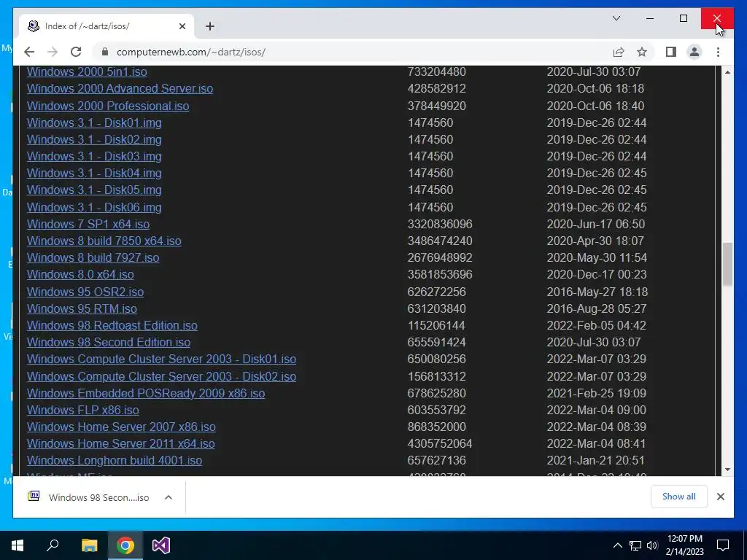747x560 pixels.
Task: Select date 2016-May-27 18:18
Action: tap(597, 292)
